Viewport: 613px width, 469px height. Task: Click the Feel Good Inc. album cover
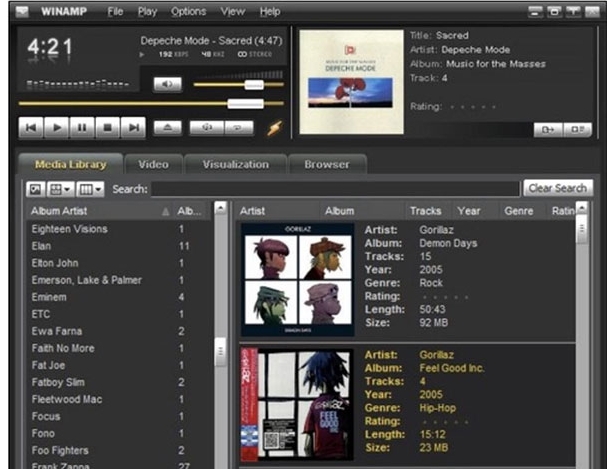pos(297,405)
